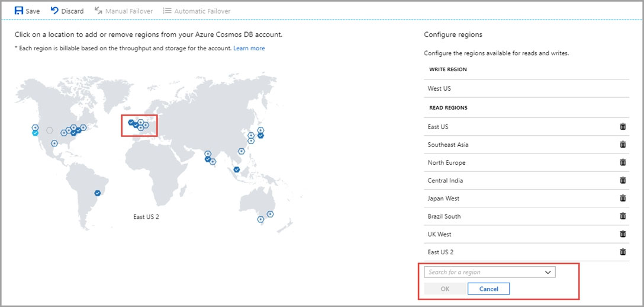Delete the Central India read region
644x307 pixels.
tap(623, 180)
